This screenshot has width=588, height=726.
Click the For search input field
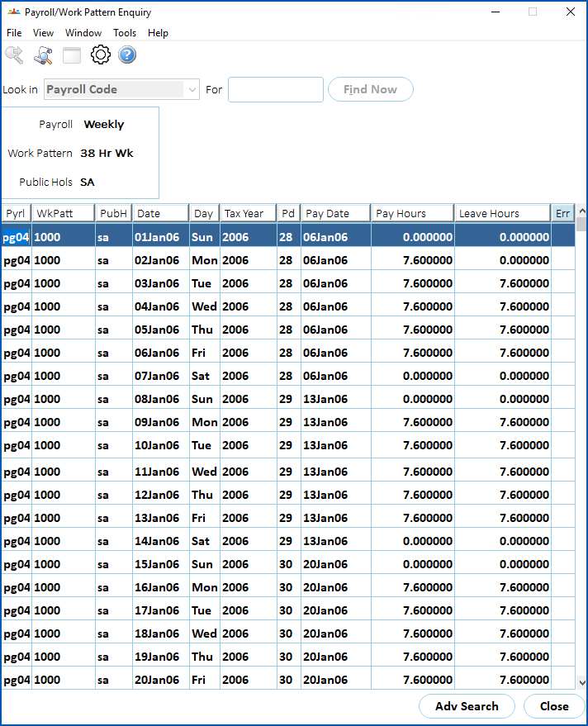click(276, 89)
